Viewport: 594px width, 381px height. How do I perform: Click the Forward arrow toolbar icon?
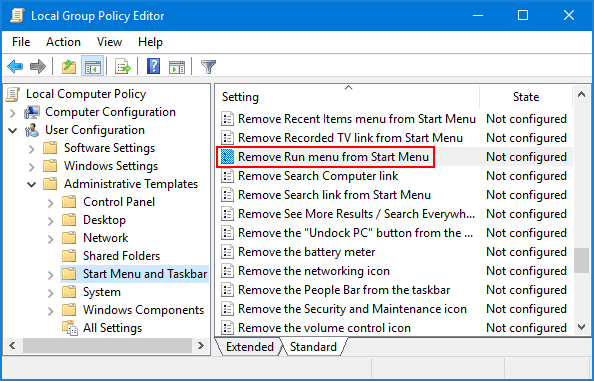coord(38,67)
